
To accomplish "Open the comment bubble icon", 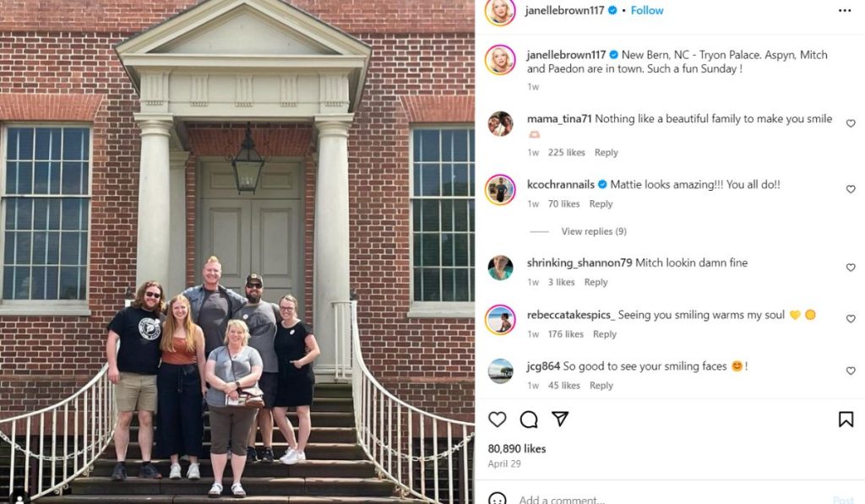I will pyautogui.click(x=529, y=420).
